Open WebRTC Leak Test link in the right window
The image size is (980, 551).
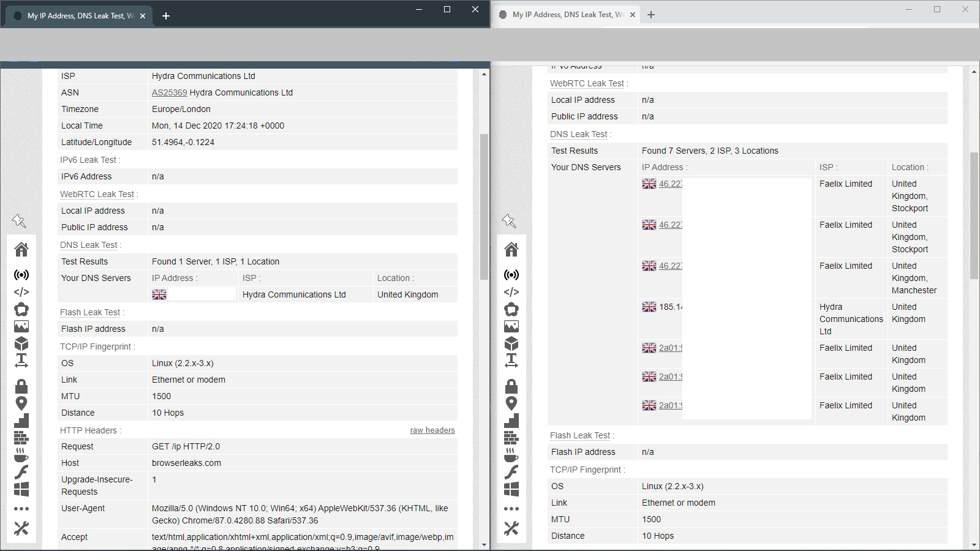pos(587,83)
